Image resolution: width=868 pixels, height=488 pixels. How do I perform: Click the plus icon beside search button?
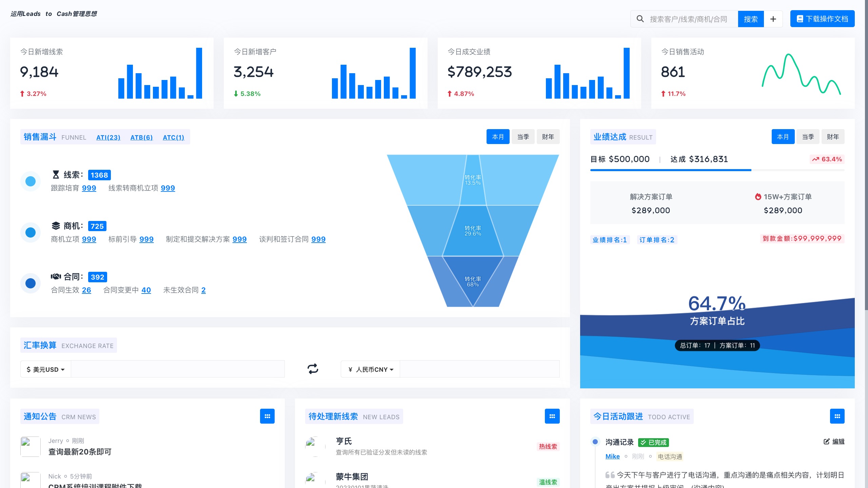(x=773, y=19)
